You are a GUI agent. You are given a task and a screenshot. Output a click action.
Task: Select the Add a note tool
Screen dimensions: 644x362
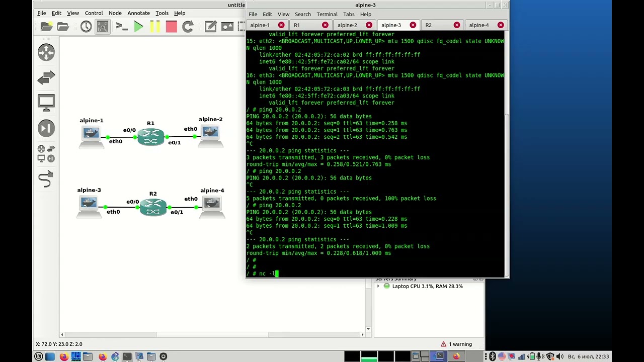tap(211, 27)
